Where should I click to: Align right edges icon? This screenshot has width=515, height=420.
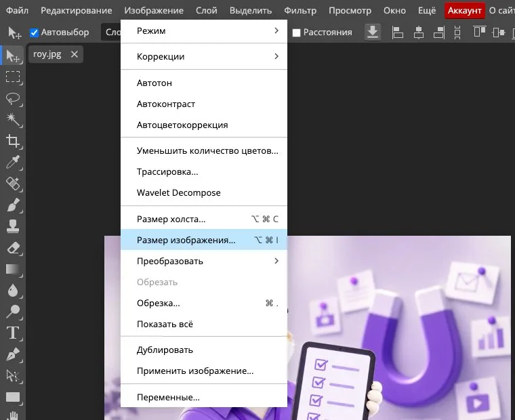[439, 33]
